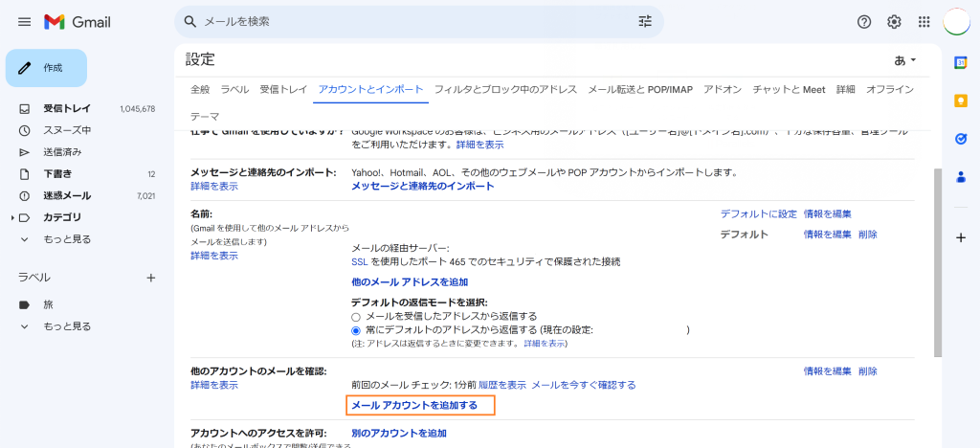Click the 作成 compose button
Viewport: 980px width, 448px height.
(46, 68)
